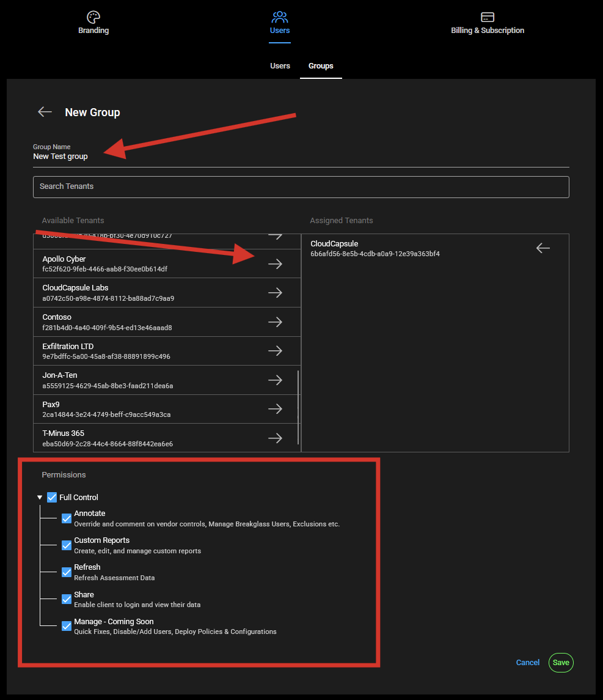Add Exfiltration LTD via right arrow

(x=275, y=351)
